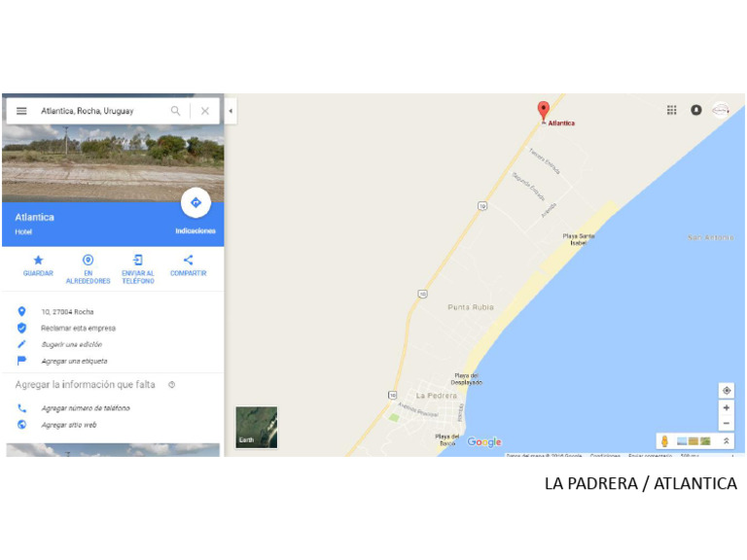The width and height of the screenshot is (747, 560).
Task: Share location via Compartir icon
Action: click(188, 260)
